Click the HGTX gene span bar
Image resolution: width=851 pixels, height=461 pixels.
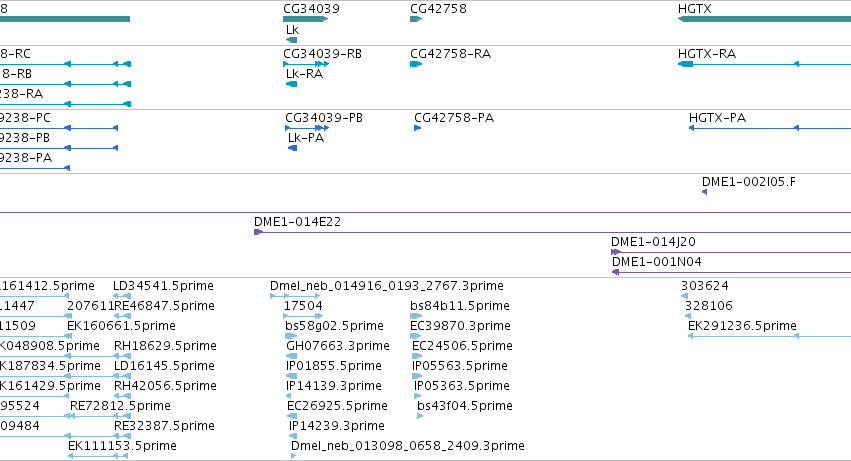click(764, 19)
